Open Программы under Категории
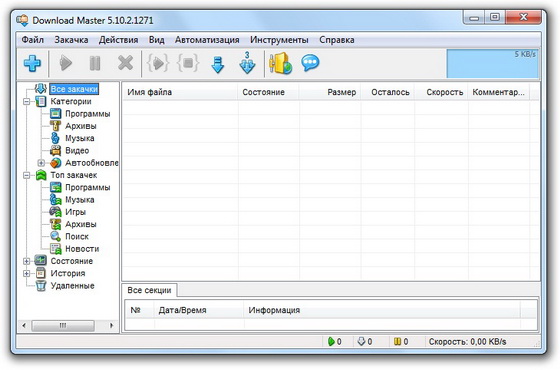 (88, 114)
